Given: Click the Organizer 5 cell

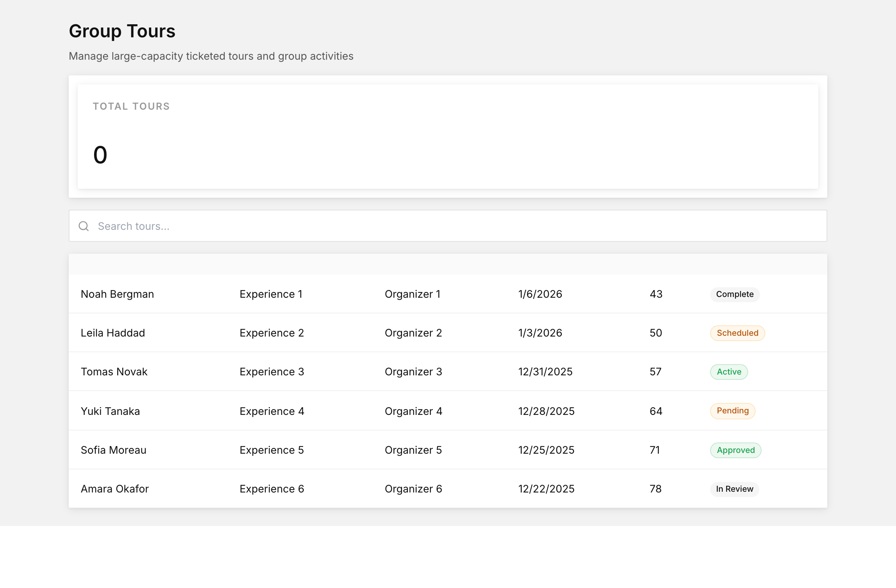Looking at the screenshot, I should point(413,450).
